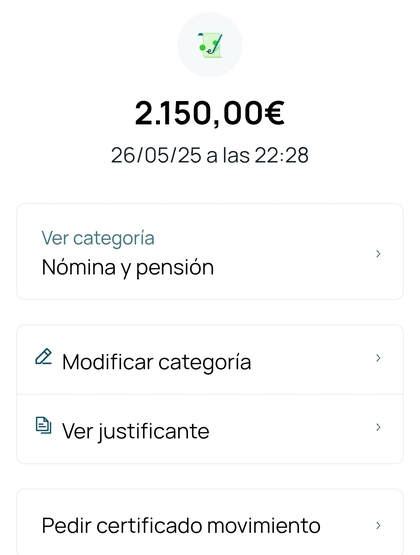Open the Ver categoría card chevron

(378, 253)
